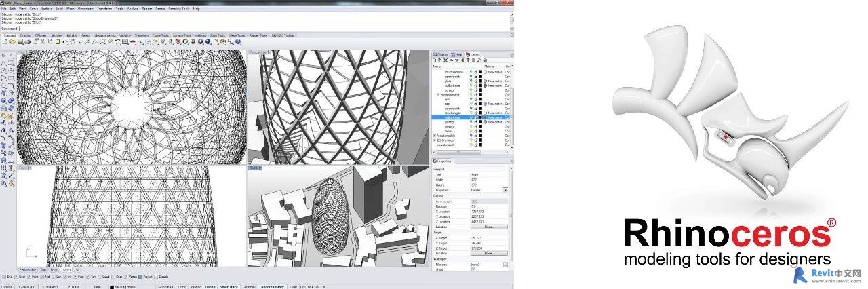This screenshot has width=868, height=289.
Task: Open the Curve menu
Action: 35,9
